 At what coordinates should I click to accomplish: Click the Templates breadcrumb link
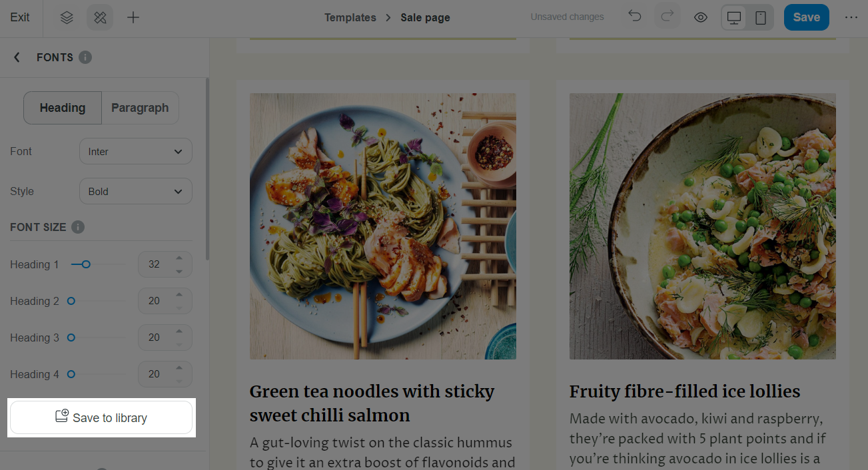350,18
